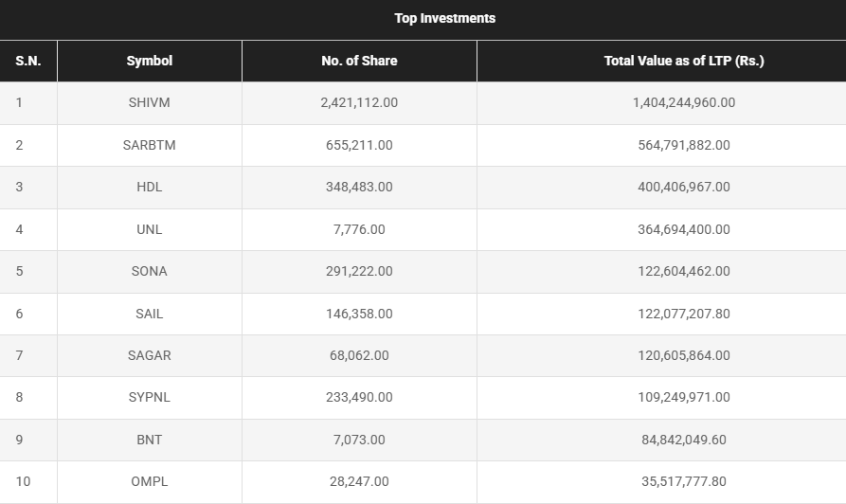
Task: Click the SHIVM symbol in row 1
Action: coord(149,102)
